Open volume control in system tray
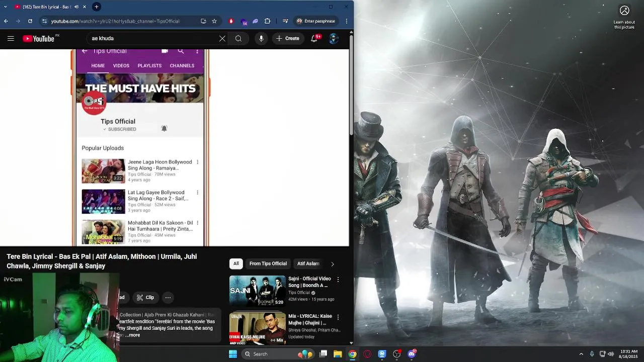Screen dimensions: 644x362 tap(611, 354)
